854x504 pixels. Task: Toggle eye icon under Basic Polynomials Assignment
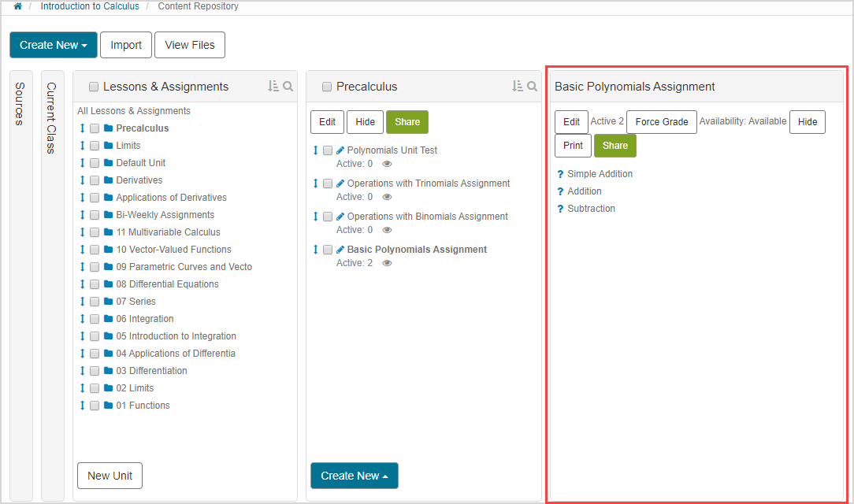pyautogui.click(x=387, y=264)
